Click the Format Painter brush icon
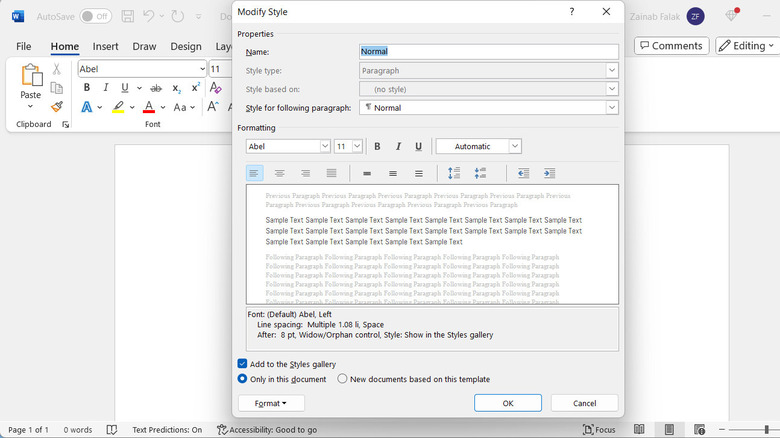The height and width of the screenshot is (438, 780). coord(57,107)
